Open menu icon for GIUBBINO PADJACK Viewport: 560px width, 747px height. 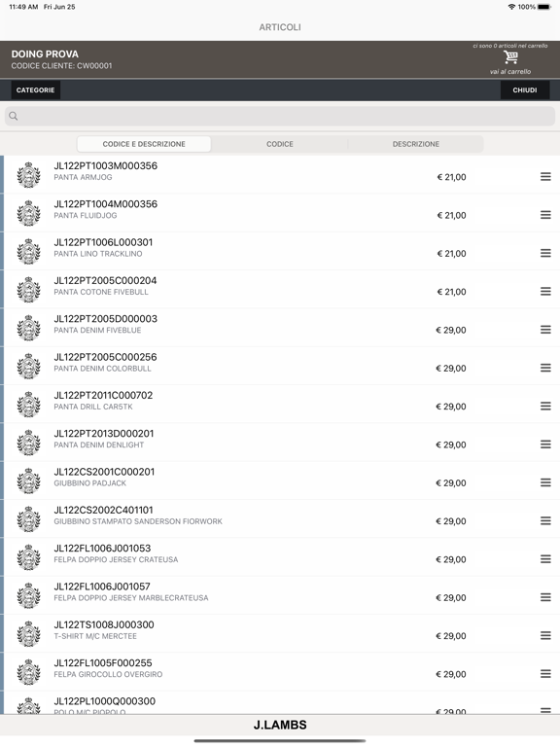coord(545,482)
